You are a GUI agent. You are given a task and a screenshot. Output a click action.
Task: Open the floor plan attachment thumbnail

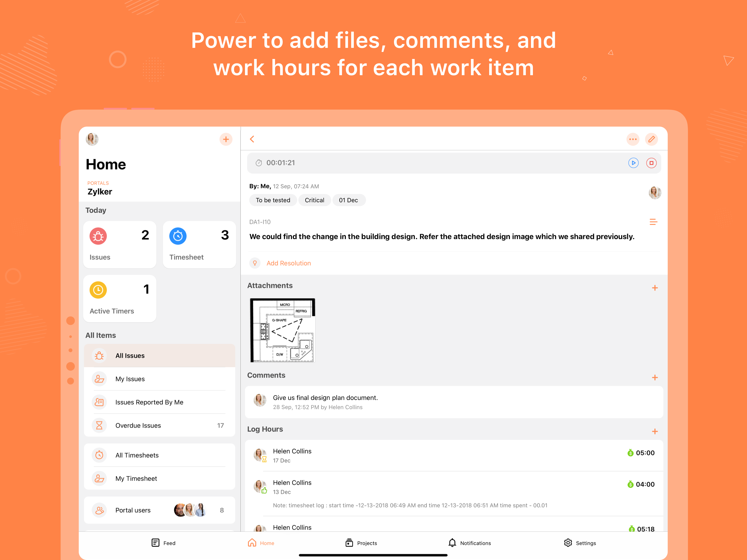point(282,330)
